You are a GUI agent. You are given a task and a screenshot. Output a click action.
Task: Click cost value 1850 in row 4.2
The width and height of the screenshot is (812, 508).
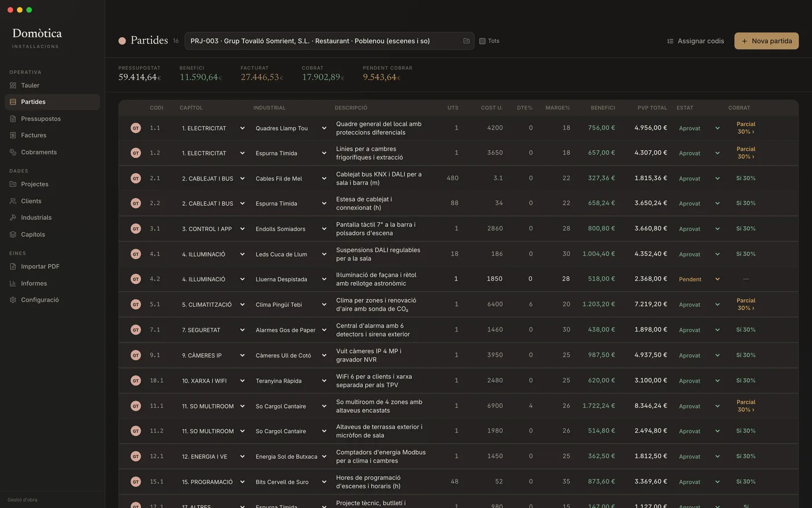[495, 279]
